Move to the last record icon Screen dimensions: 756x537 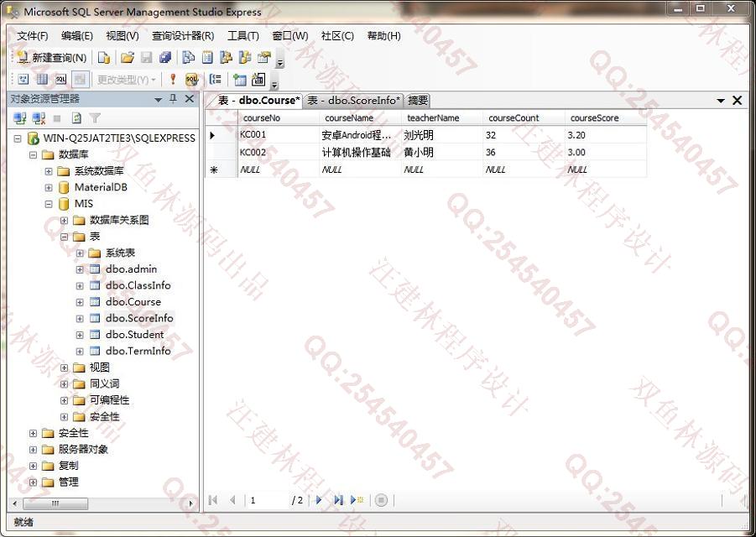coord(338,500)
